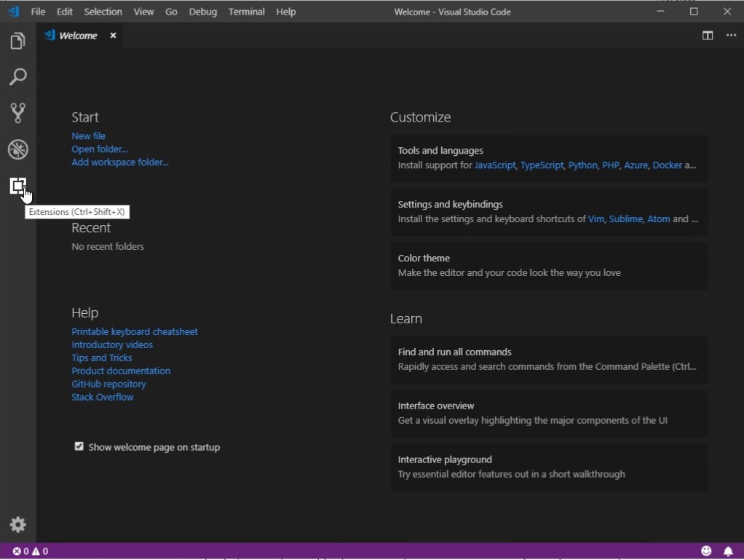Open the File menu
Viewport: 744px width, 560px height.
[38, 12]
